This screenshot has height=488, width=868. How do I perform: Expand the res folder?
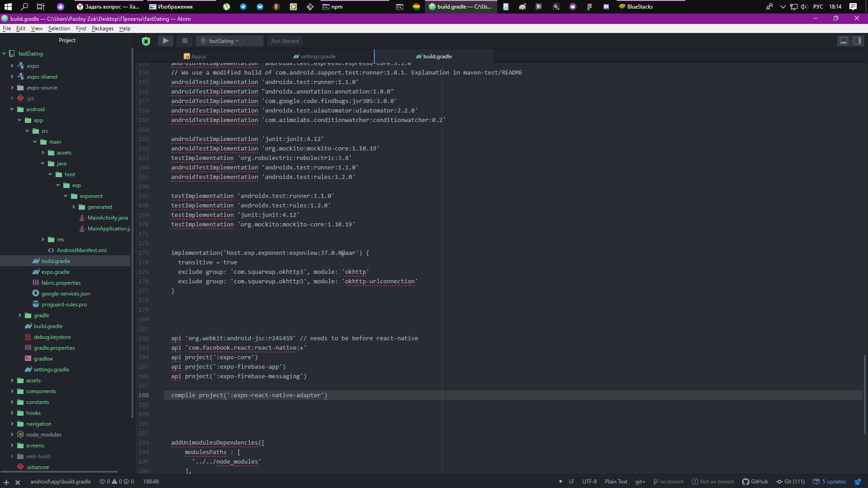pyautogui.click(x=42, y=239)
